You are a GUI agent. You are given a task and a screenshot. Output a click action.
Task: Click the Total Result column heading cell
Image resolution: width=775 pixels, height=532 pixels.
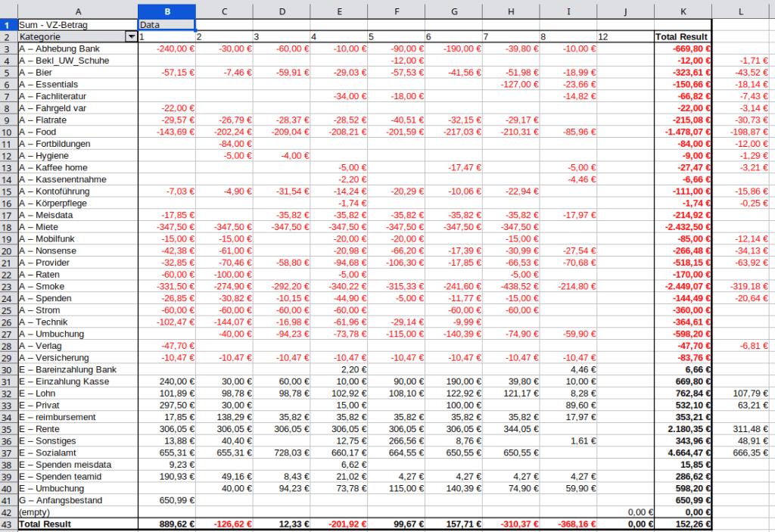(682, 36)
